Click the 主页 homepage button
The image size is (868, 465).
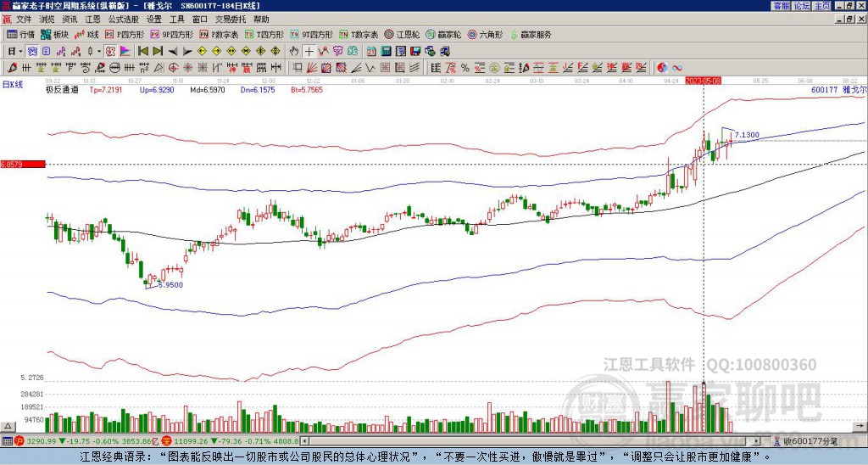tap(822, 6)
